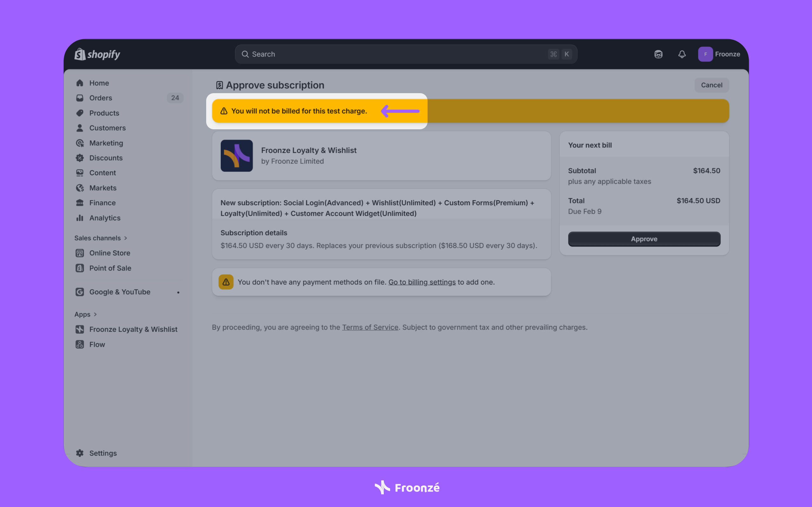Viewport: 812px width, 507px height.
Task: Click into the Search field
Action: [369, 54]
